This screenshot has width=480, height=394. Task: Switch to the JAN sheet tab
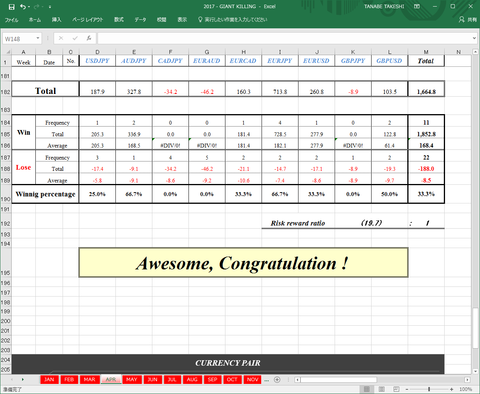pos(49,380)
